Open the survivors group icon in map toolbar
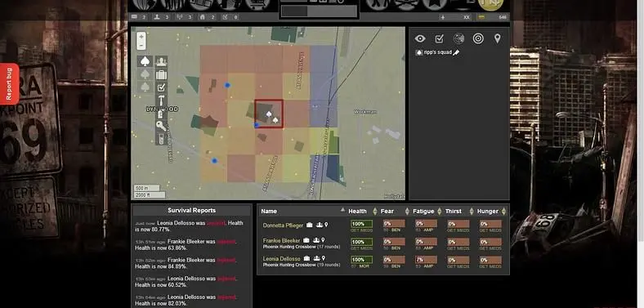Viewport: 644px width, 308px height. click(162, 61)
